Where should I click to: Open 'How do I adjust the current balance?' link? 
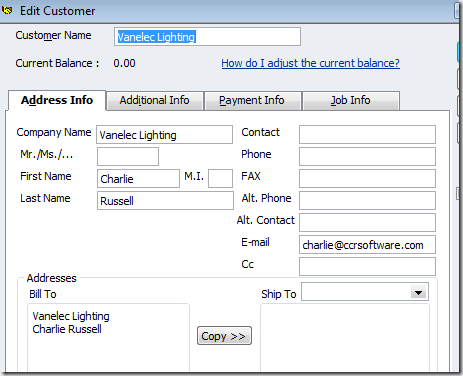(310, 63)
